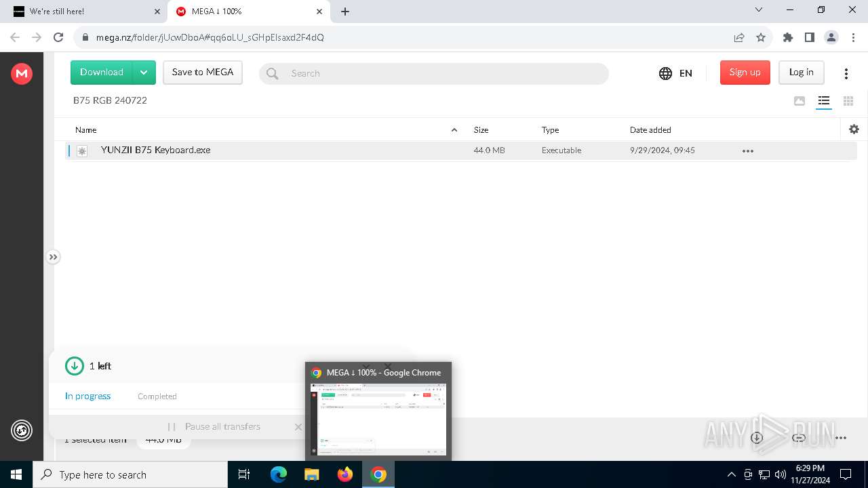
Task: Click the green Download button
Action: coord(102,73)
